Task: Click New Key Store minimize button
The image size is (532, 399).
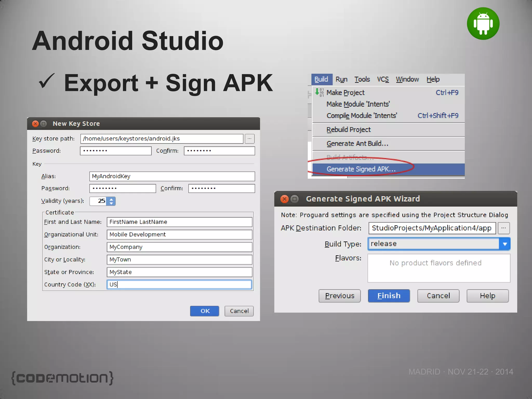Action: tap(44, 124)
